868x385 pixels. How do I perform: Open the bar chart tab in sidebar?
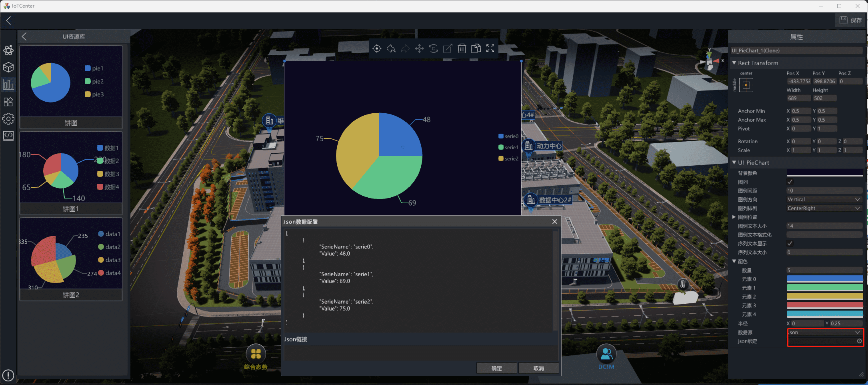(8, 84)
